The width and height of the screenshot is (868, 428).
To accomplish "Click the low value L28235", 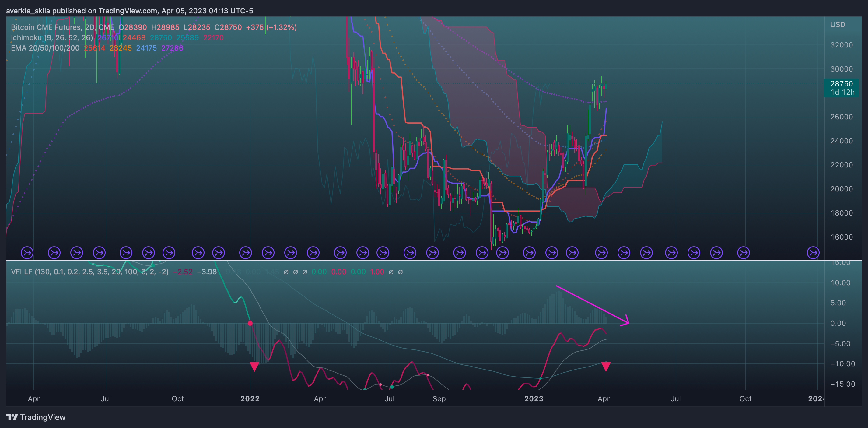I will coord(197,27).
